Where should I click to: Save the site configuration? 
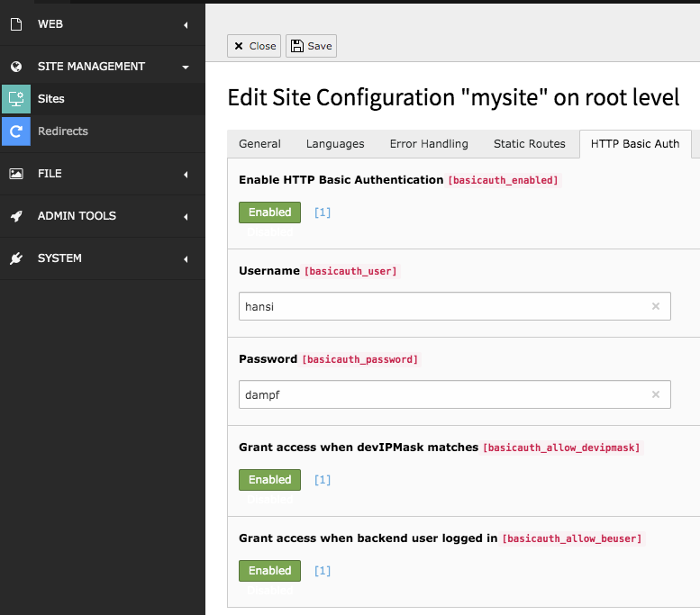(311, 46)
